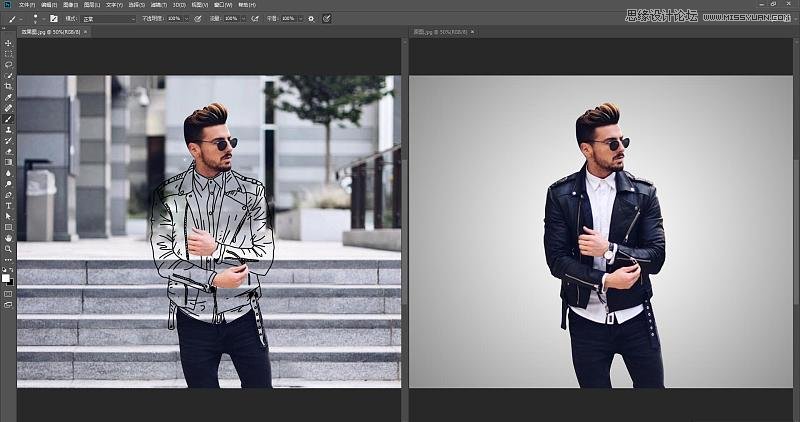Open the Edit menu
The image size is (800, 422).
[49, 5]
